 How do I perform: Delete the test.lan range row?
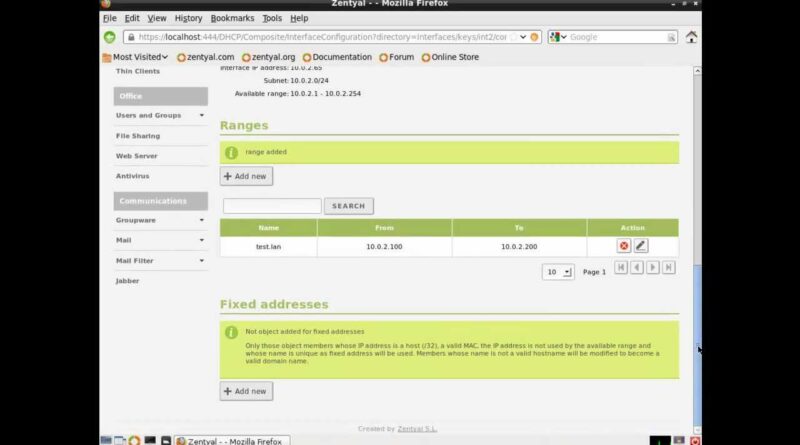pyautogui.click(x=623, y=246)
